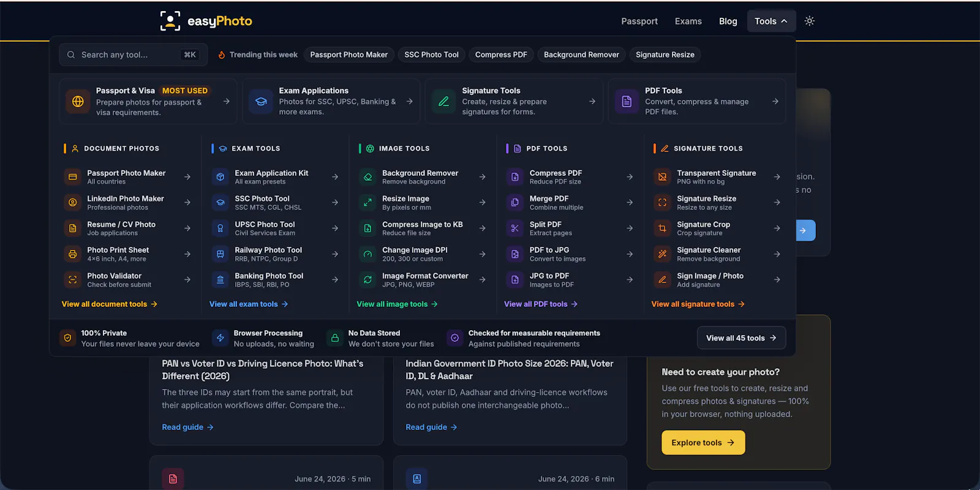Open the arrow on Passport & Visa card

tap(227, 101)
